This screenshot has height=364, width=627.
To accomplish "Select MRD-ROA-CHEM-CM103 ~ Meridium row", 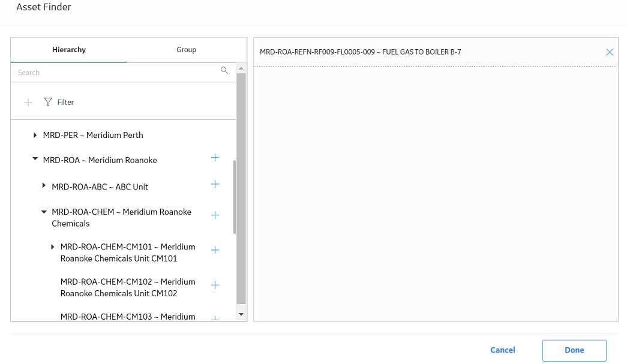I will tap(128, 317).
